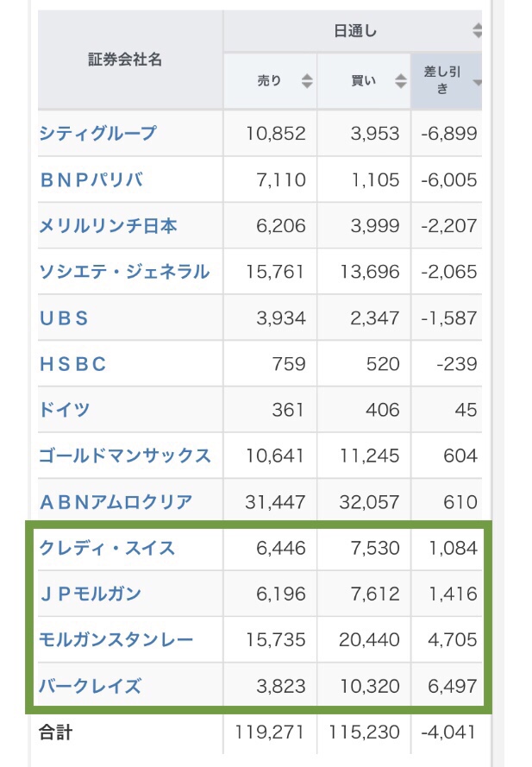Open the ドイツ broker link
Viewport: 532px width, 767px height.
coord(65,410)
